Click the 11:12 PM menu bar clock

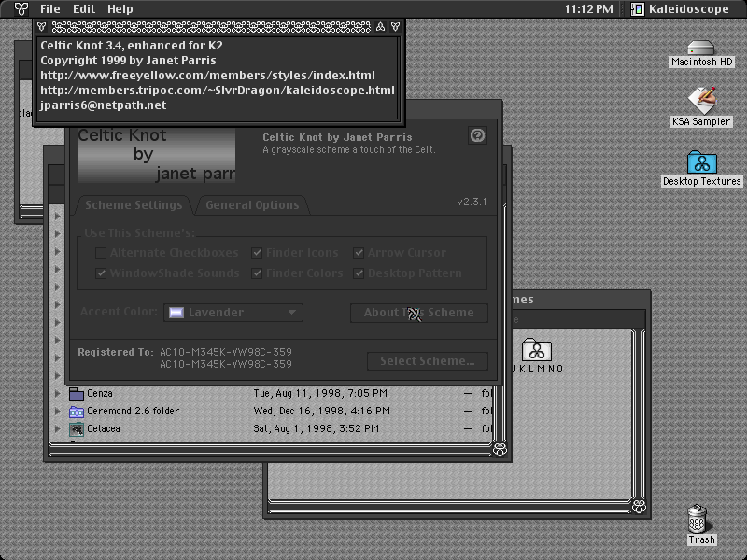[589, 9]
